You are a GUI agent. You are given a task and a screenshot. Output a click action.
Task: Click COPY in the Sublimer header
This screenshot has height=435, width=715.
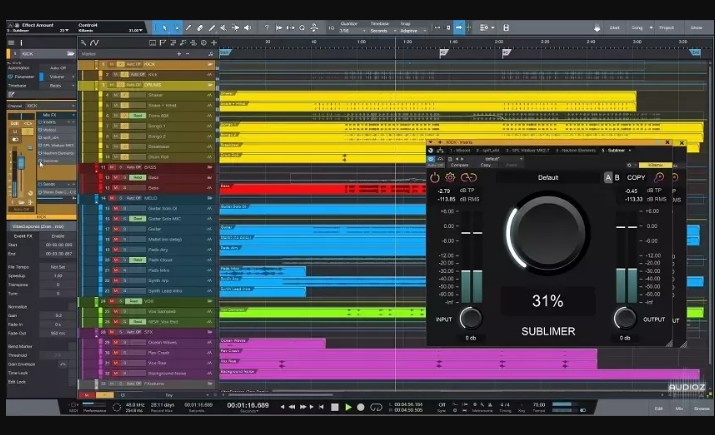point(636,177)
